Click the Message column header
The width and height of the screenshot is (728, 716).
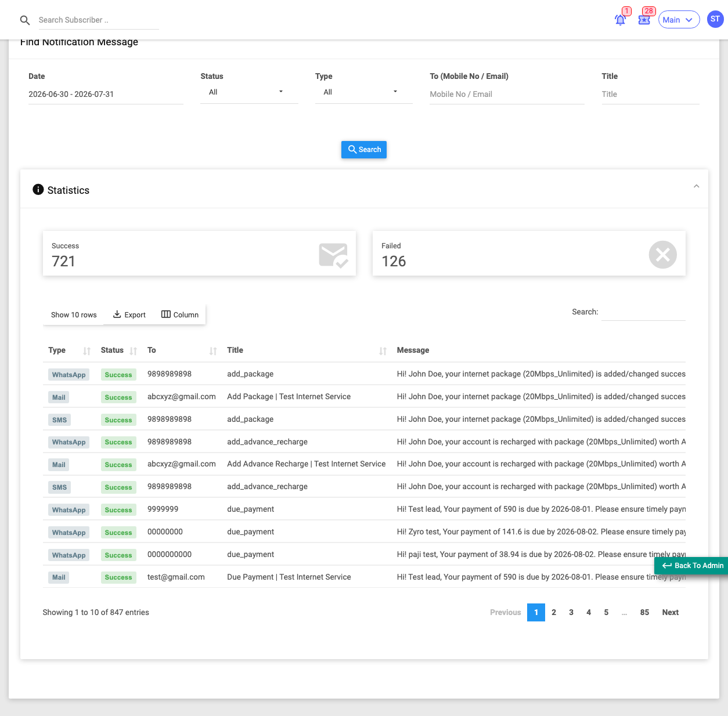click(413, 350)
